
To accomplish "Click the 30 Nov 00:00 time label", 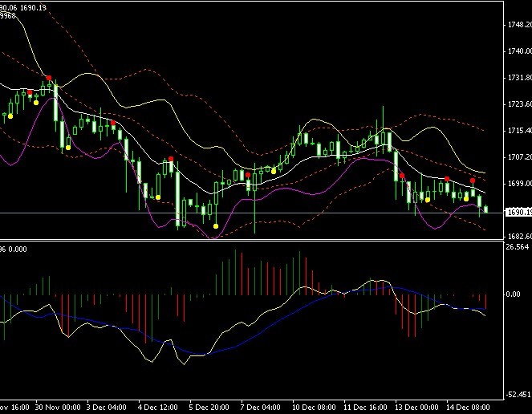I will click(58, 408).
